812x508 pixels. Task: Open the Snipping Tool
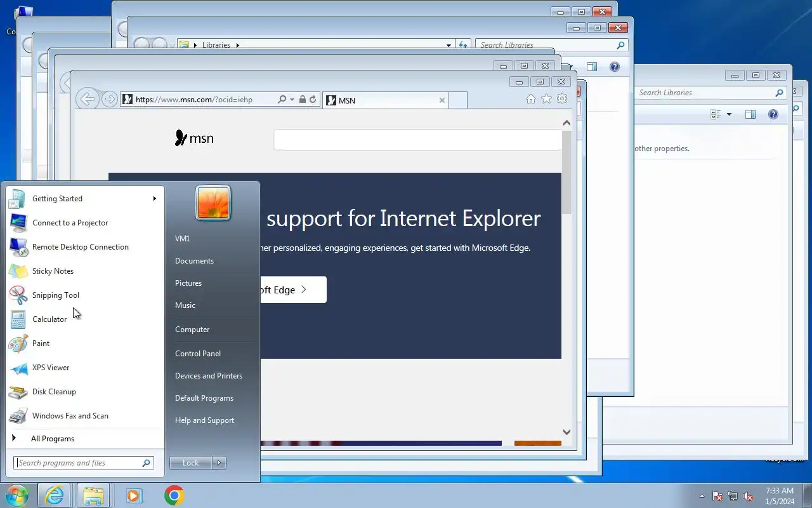pyautogui.click(x=84, y=295)
